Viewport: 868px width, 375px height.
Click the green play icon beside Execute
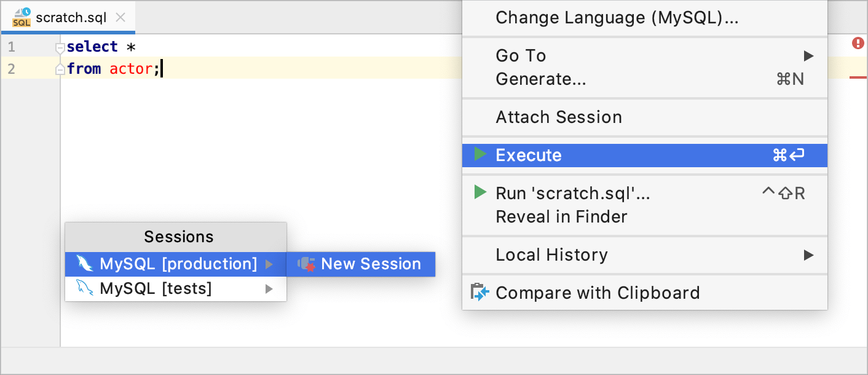pyautogui.click(x=481, y=155)
